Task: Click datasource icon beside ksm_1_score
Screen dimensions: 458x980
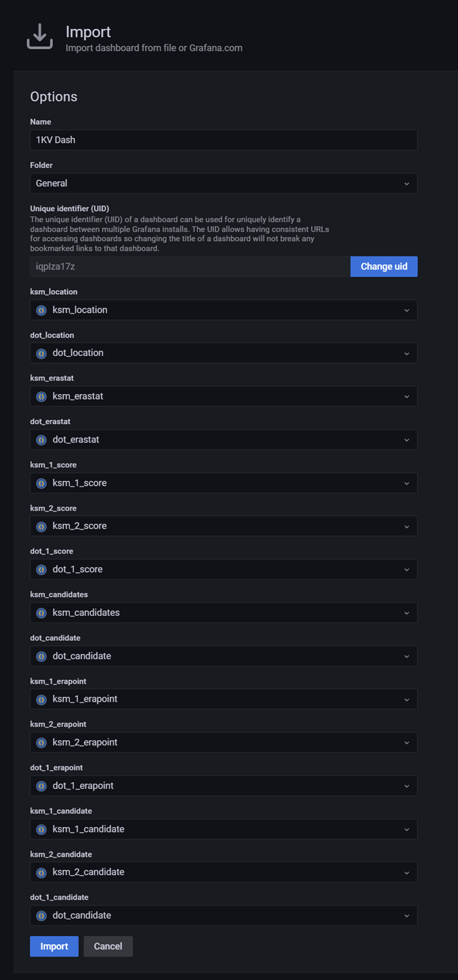Action: click(41, 483)
